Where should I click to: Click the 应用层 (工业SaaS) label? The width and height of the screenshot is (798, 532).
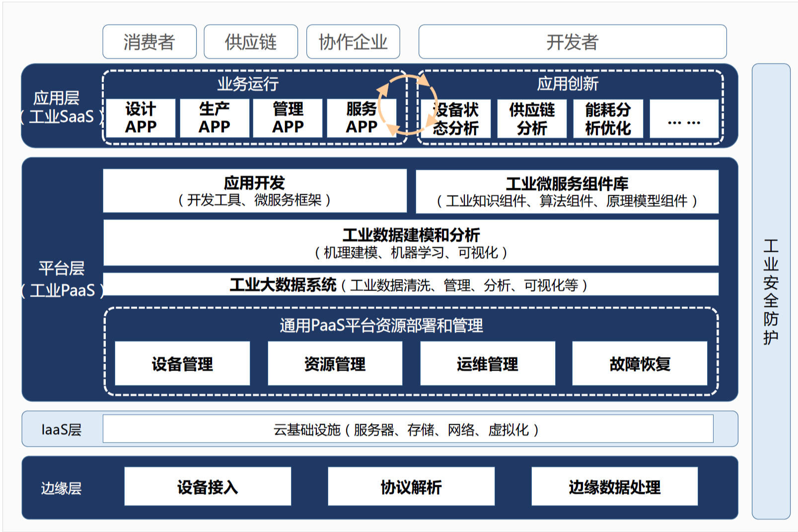[x=61, y=107]
